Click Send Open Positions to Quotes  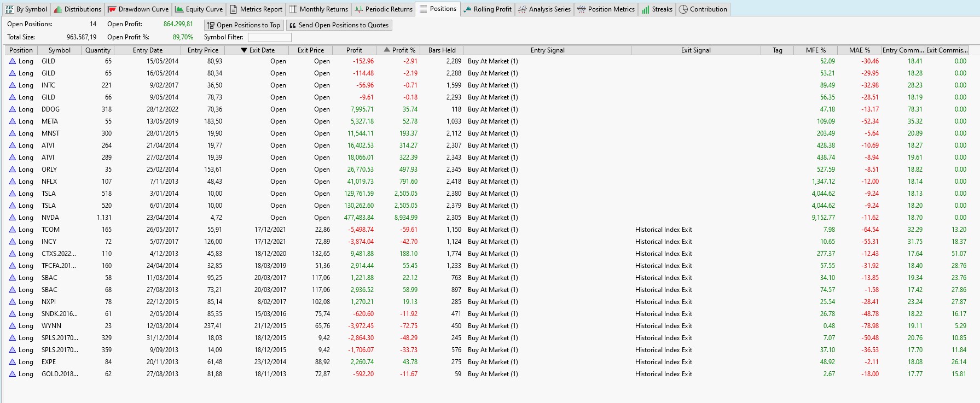[339, 25]
